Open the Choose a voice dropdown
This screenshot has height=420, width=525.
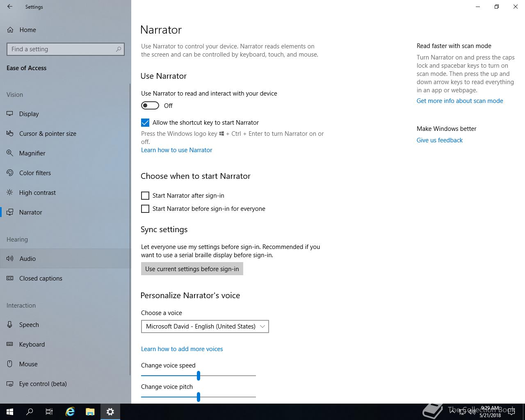205,326
